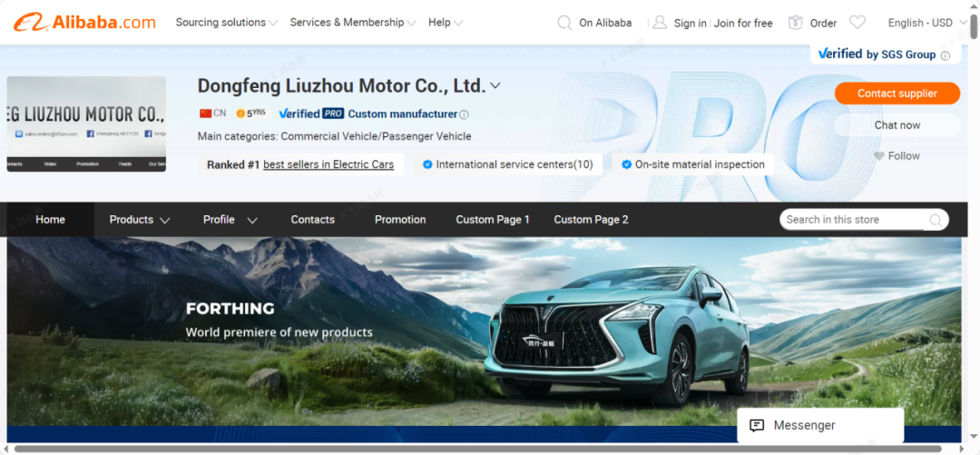Expand the Services & Membership menu
Screen dimensions: 980x455
click(x=352, y=23)
